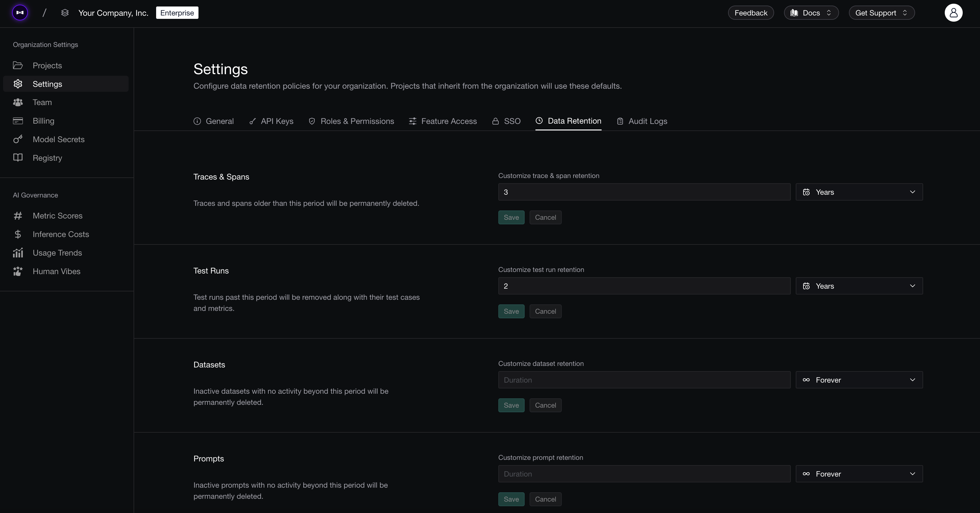The image size is (980, 513).
Task: Click the Feature Access sliders icon
Action: tap(412, 121)
